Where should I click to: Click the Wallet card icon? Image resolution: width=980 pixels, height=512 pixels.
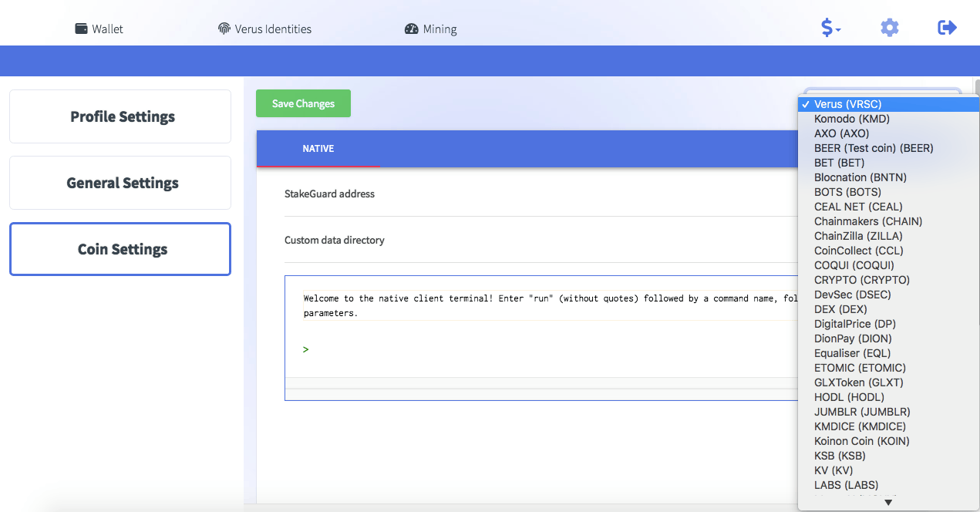pyautogui.click(x=81, y=29)
